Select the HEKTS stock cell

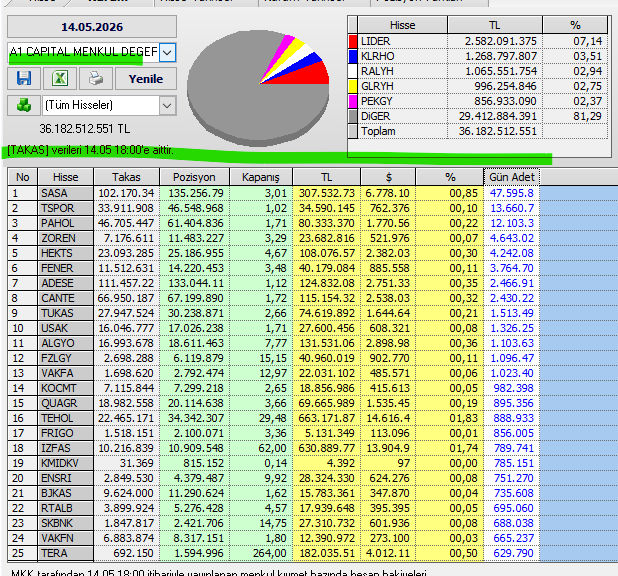tap(66, 253)
